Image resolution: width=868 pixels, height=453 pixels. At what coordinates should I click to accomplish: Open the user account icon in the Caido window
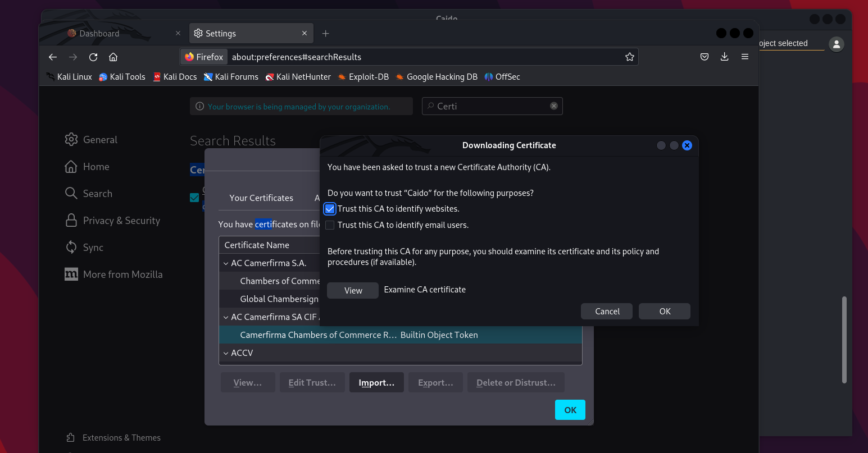(x=836, y=44)
